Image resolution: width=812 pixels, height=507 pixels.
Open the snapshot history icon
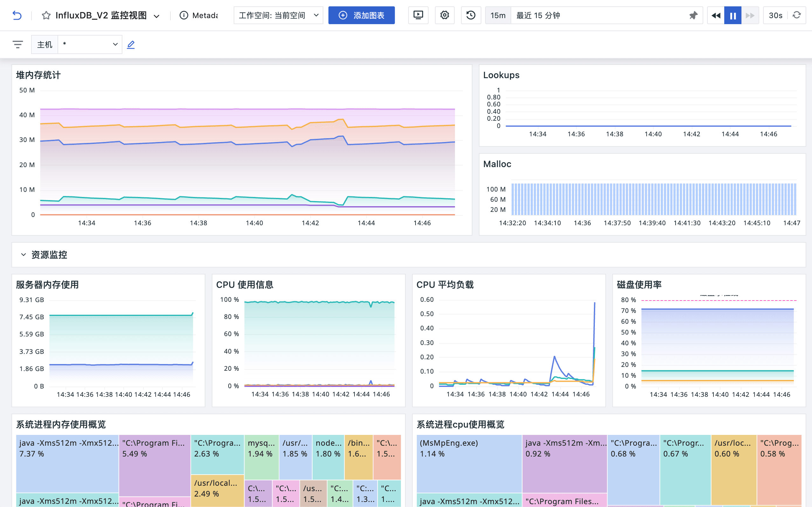click(471, 15)
